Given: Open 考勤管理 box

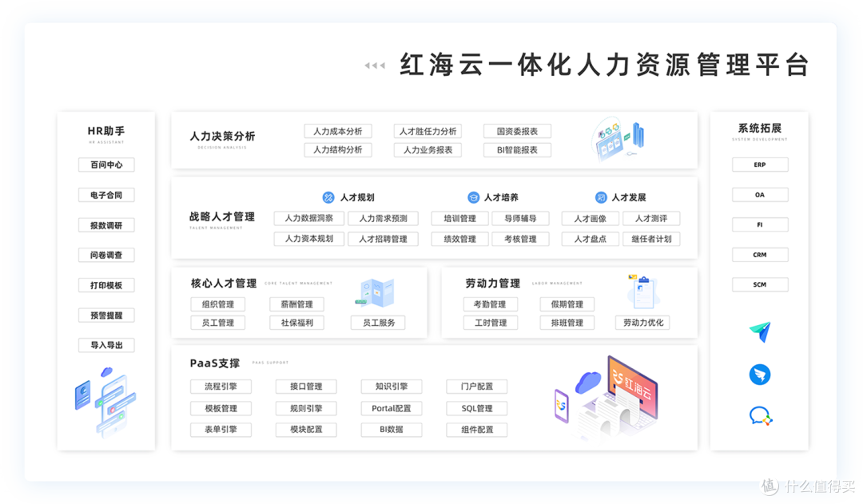Looking at the screenshot, I should pyautogui.click(x=491, y=304).
